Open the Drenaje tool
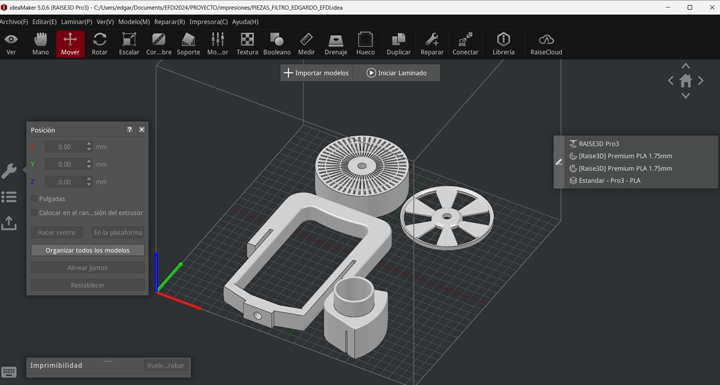This screenshot has width=720, height=385. click(x=336, y=44)
